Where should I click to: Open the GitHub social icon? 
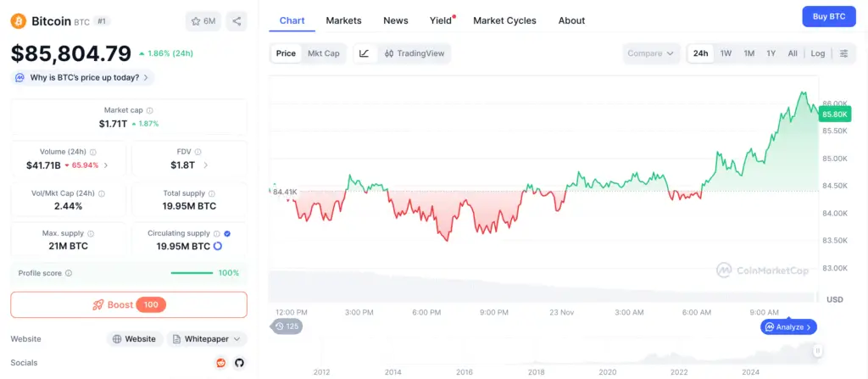tap(239, 363)
